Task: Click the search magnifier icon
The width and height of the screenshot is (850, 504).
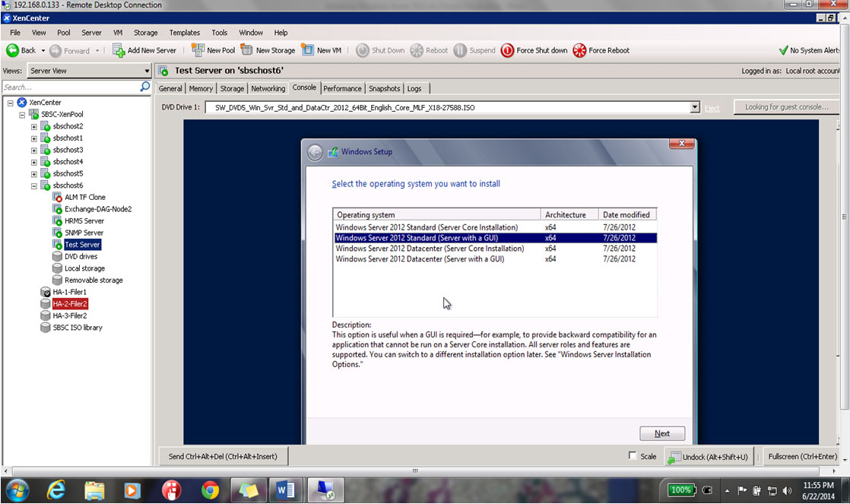Action: click(x=144, y=87)
